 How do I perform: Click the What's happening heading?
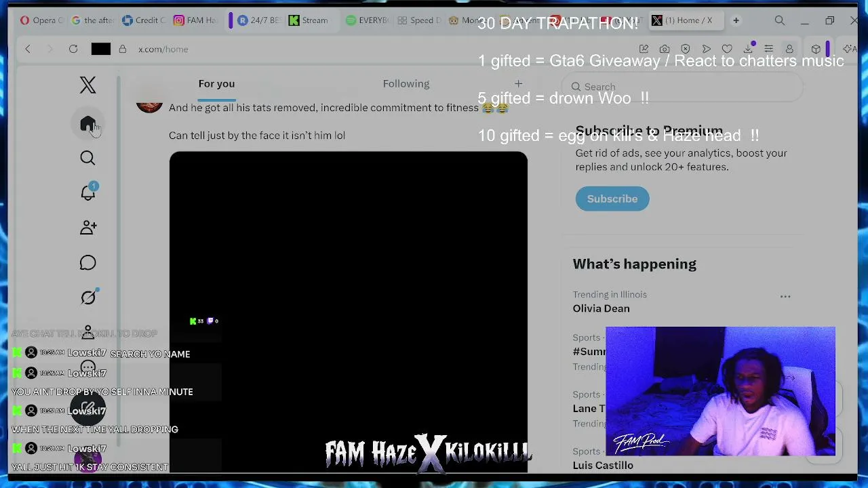[x=635, y=264]
